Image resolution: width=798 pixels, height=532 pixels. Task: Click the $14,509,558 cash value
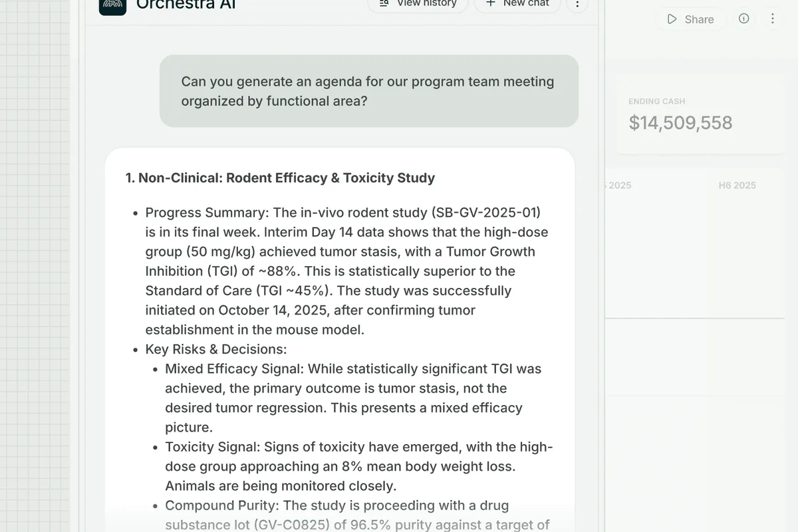[x=680, y=122]
